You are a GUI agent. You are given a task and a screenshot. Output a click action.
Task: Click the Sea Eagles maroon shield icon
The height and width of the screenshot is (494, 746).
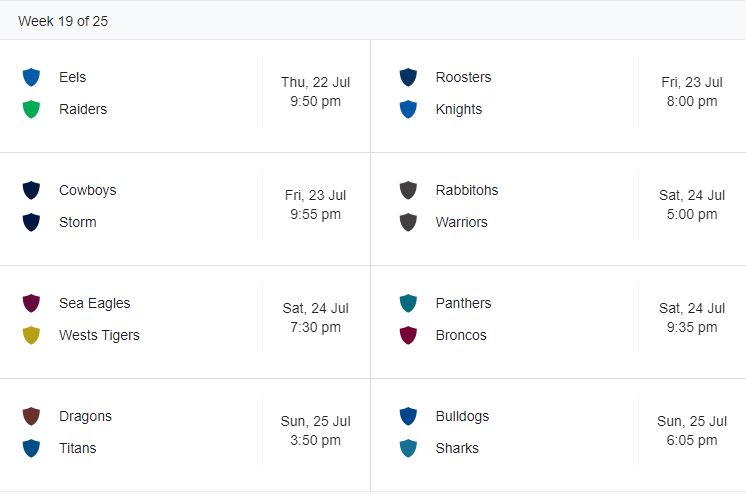tap(31, 303)
